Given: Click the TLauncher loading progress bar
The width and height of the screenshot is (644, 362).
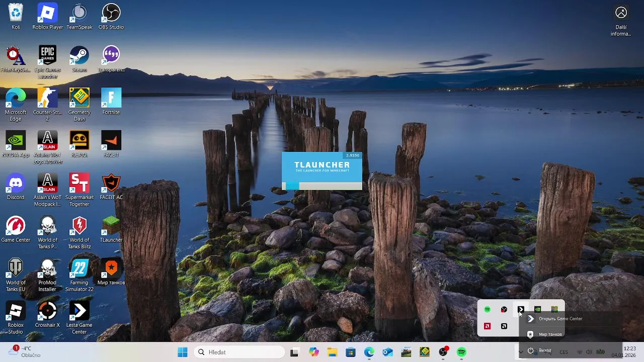Looking at the screenshot, I should (322, 186).
